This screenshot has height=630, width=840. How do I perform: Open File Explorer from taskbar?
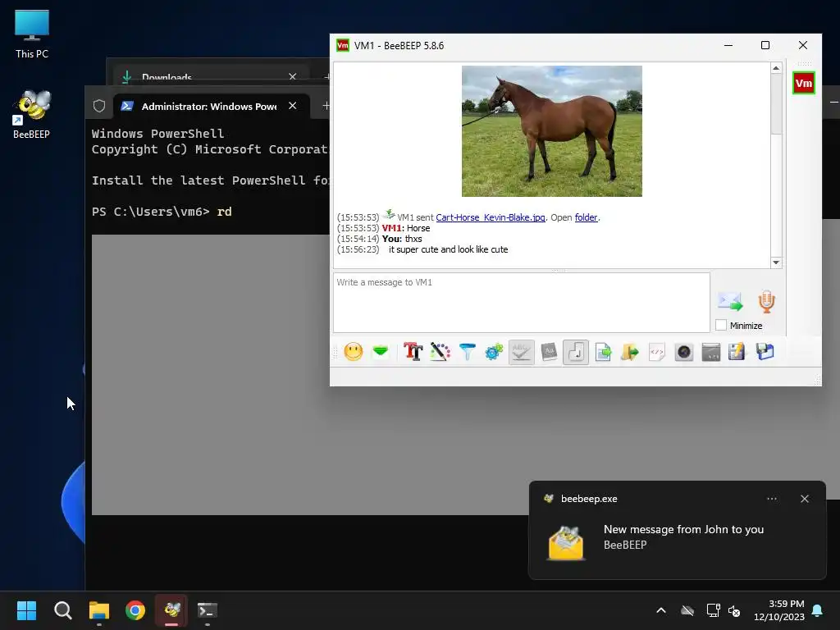[99, 610]
